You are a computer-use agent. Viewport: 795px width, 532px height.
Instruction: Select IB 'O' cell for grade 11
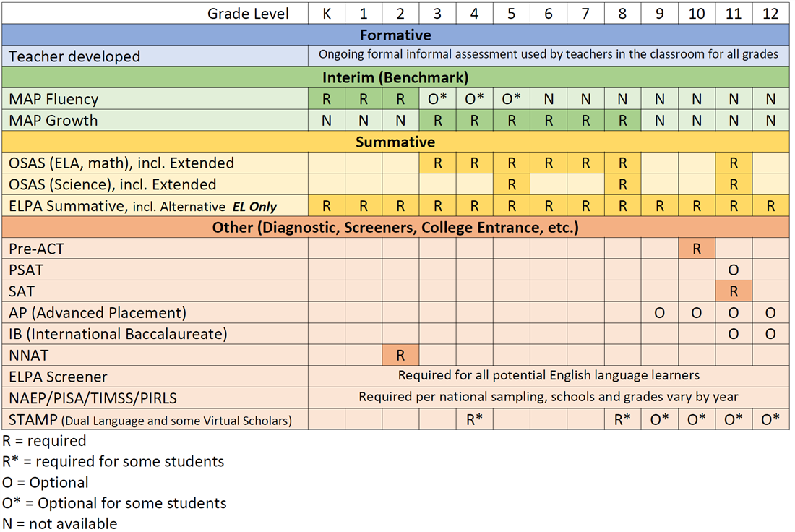(734, 334)
